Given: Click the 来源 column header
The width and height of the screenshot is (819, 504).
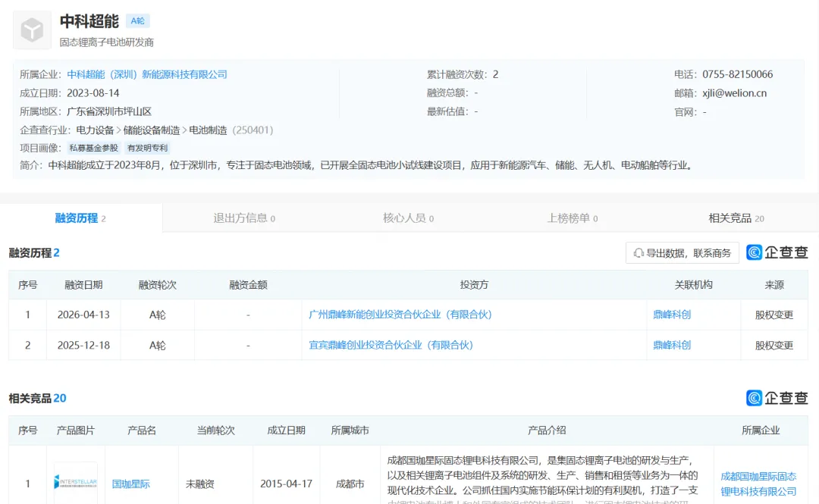Looking at the screenshot, I should coord(774,285).
